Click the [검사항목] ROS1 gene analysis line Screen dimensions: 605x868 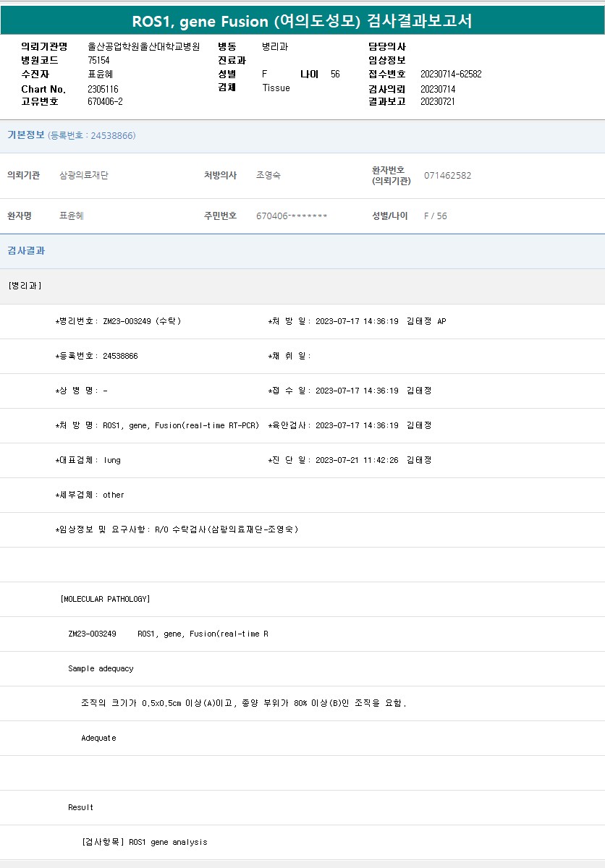(145, 842)
